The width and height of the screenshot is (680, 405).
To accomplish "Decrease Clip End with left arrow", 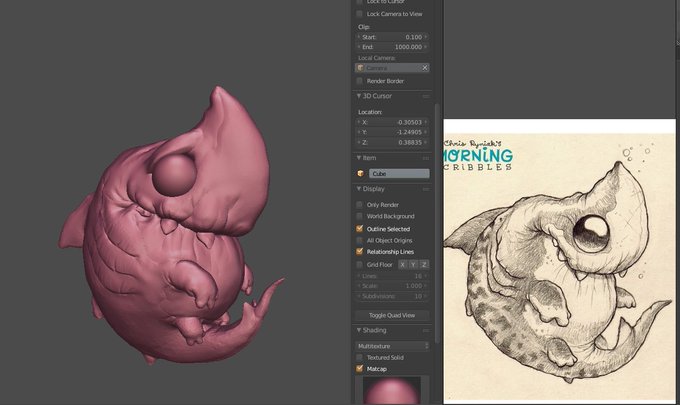I will [x=359, y=47].
